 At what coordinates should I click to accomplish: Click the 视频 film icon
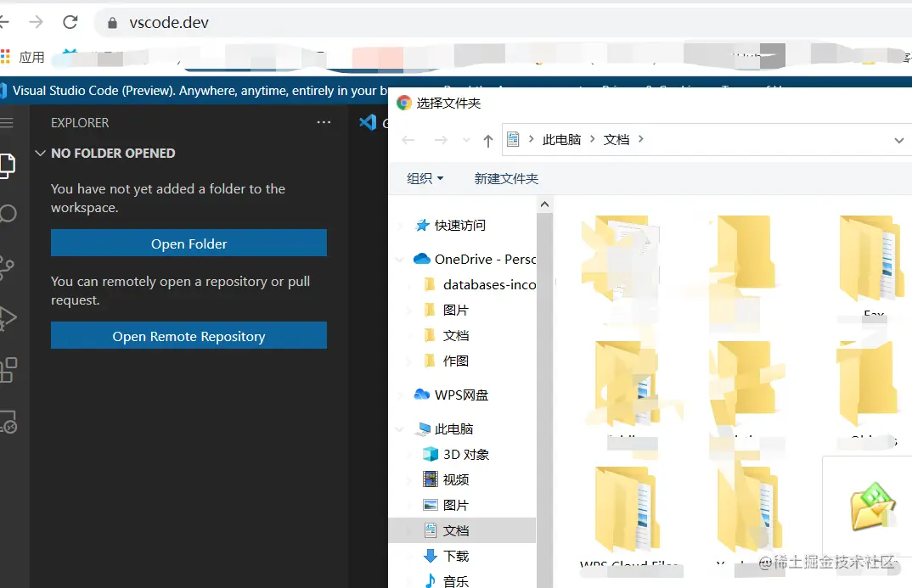click(x=431, y=479)
